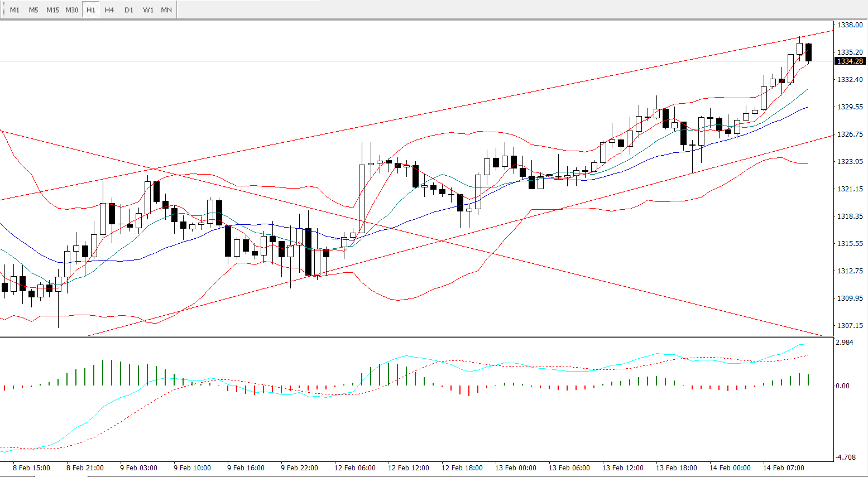Select the latest black candlestick on the right

pyautogui.click(x=808, y=52)
